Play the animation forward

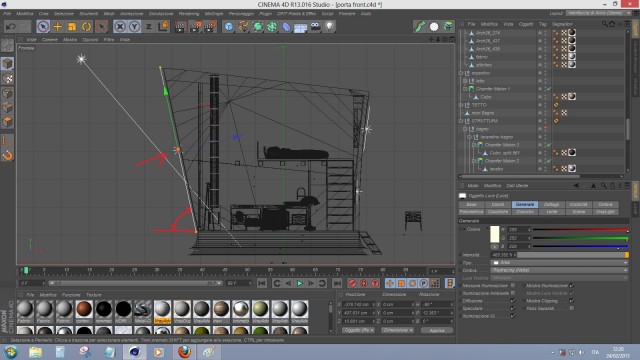point(300,283)
